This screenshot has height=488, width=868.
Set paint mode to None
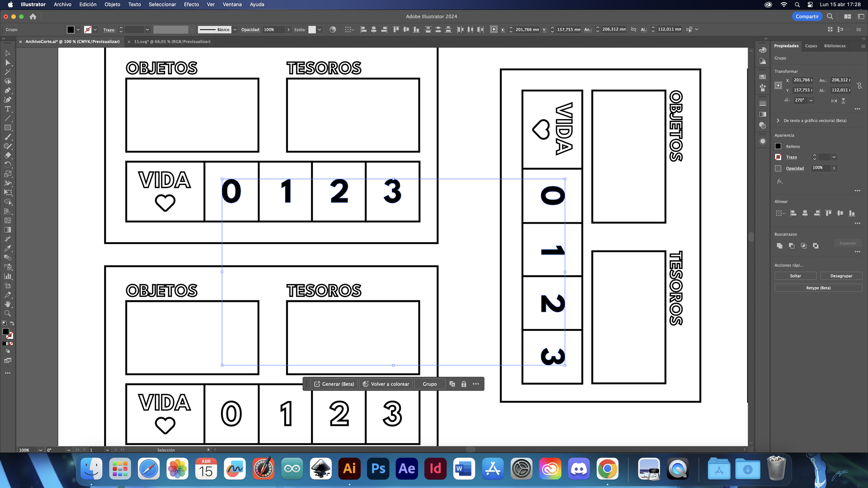click(x=11, y=344)
